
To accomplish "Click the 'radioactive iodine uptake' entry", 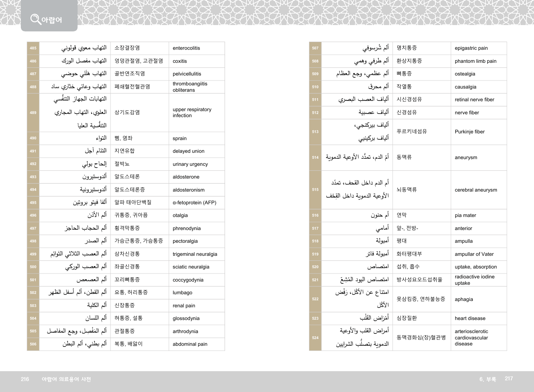I will (474, 280).
